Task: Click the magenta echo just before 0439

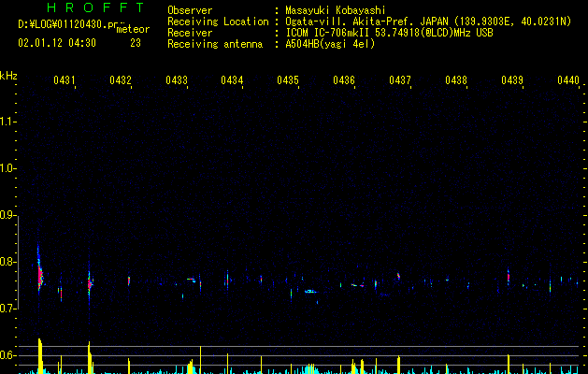Action: coord(509,278)
